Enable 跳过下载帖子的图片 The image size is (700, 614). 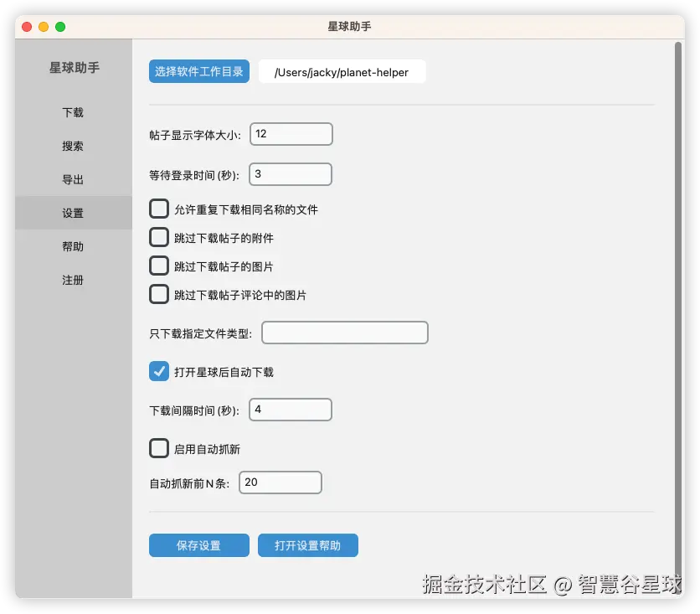(159, 266)
